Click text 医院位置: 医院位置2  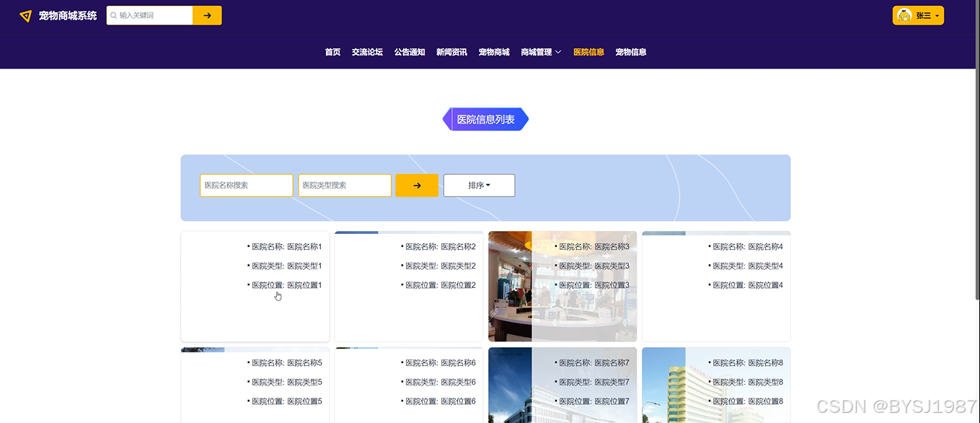point(440,285)
